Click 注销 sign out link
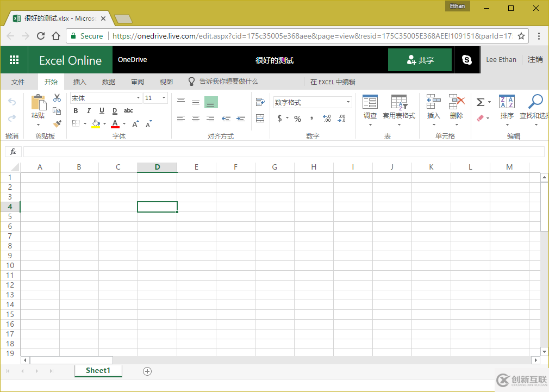 [535, 60]
